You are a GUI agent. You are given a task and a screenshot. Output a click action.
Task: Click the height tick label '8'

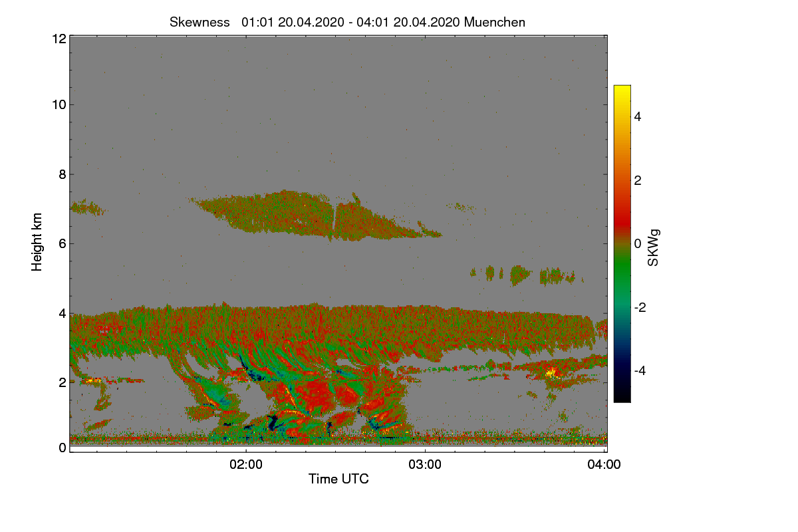click(x=62, y=174)
